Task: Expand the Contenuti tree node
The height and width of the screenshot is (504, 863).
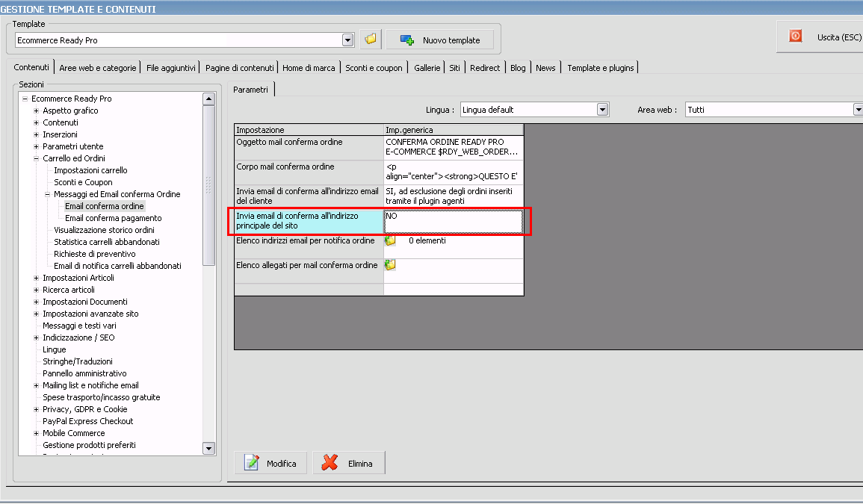Action: 37,122
